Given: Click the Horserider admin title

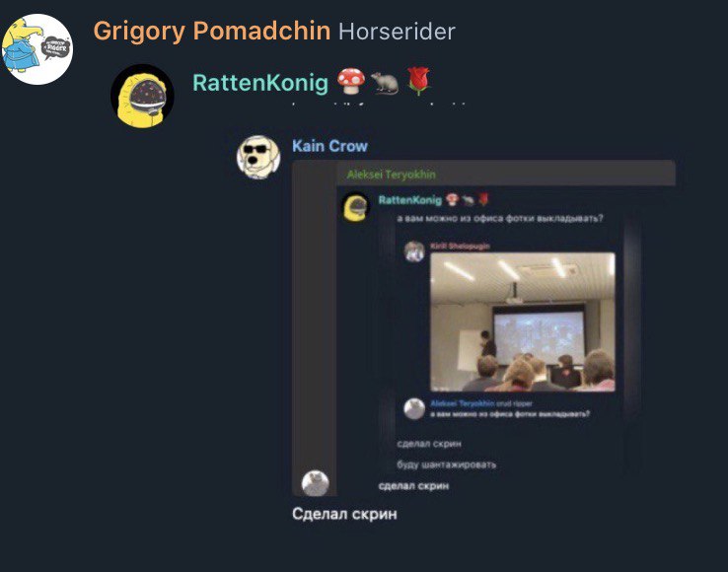Looking at the screenshot, I should (x=397, y=32).
